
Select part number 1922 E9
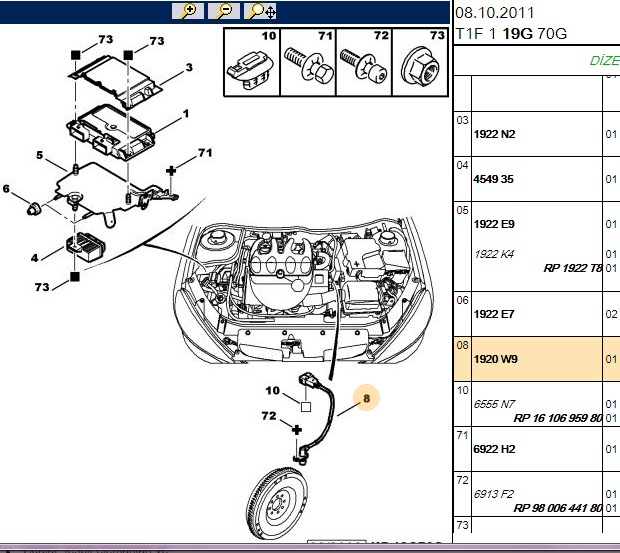tap(494, 224)
